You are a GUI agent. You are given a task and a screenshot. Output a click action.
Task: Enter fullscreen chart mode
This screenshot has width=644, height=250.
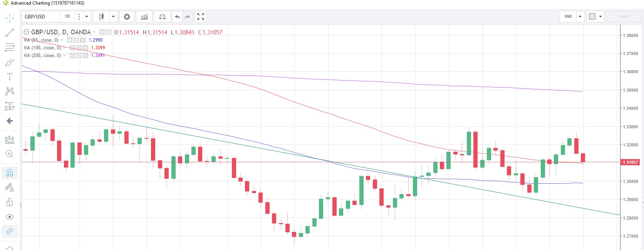201,17
